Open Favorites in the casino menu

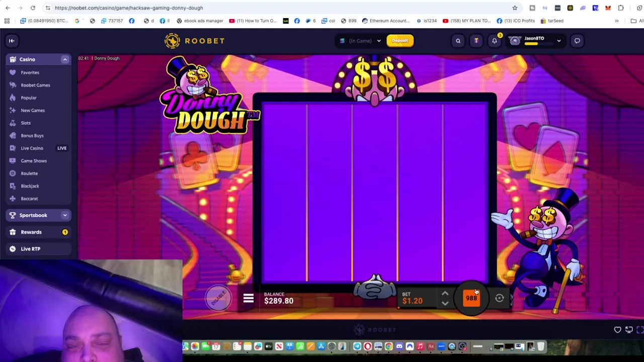click(x=30, y=72)
